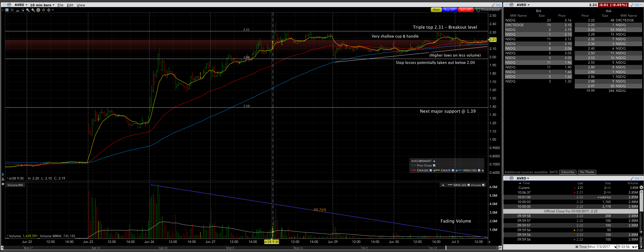This screenshot has height=252, width=644.
Task: Uncheck the Prior Close checkbox
Action: click(x=434, y=166)
